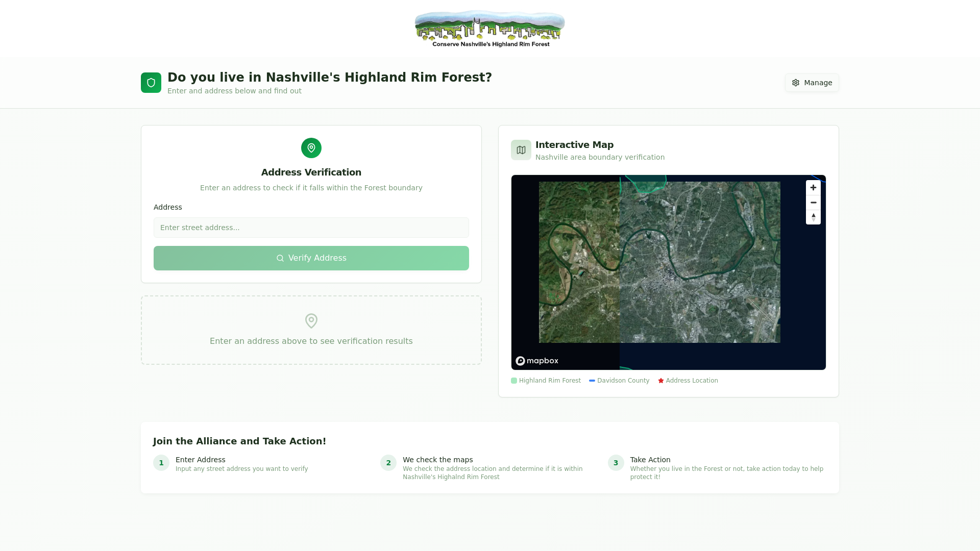Click step 2 number badge
This screenshot has height=551, width=980.
388,463
